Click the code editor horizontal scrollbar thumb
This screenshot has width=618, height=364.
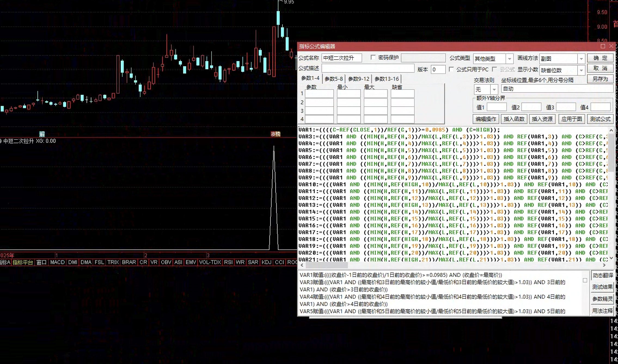(x=327, y=265)
